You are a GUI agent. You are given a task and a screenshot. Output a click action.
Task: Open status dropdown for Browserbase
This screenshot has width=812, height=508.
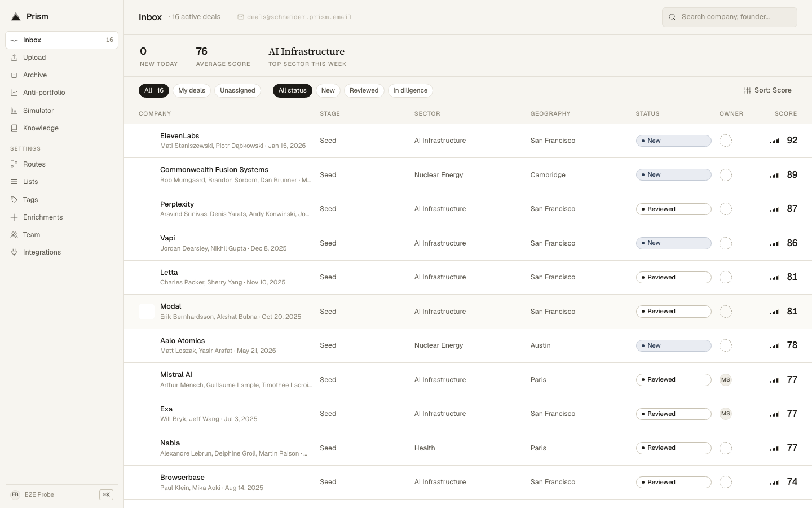click(673, 482)
